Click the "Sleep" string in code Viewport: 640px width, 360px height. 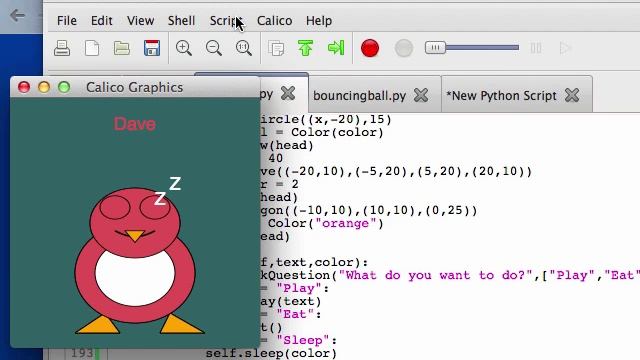pyautogui.click(x=307, y=340)
